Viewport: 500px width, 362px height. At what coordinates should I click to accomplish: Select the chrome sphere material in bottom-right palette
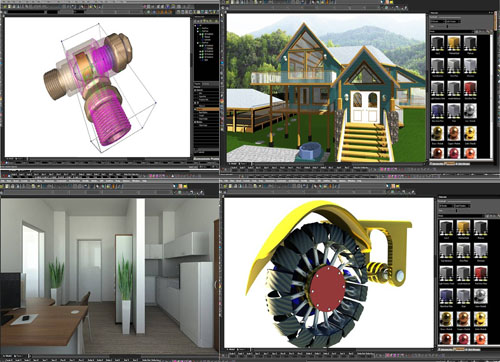pos(480,296)
